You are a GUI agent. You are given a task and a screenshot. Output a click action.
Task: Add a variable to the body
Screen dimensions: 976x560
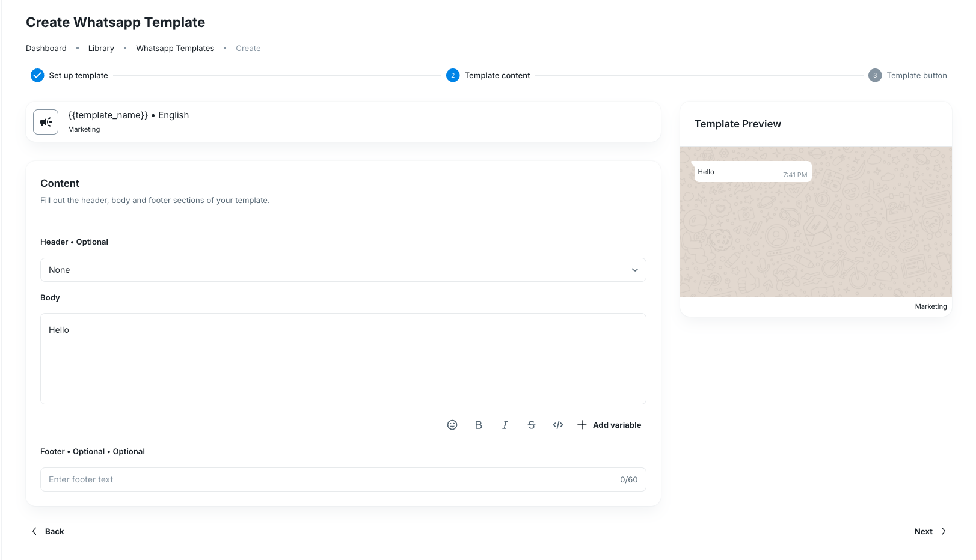[x=609, y=425]
